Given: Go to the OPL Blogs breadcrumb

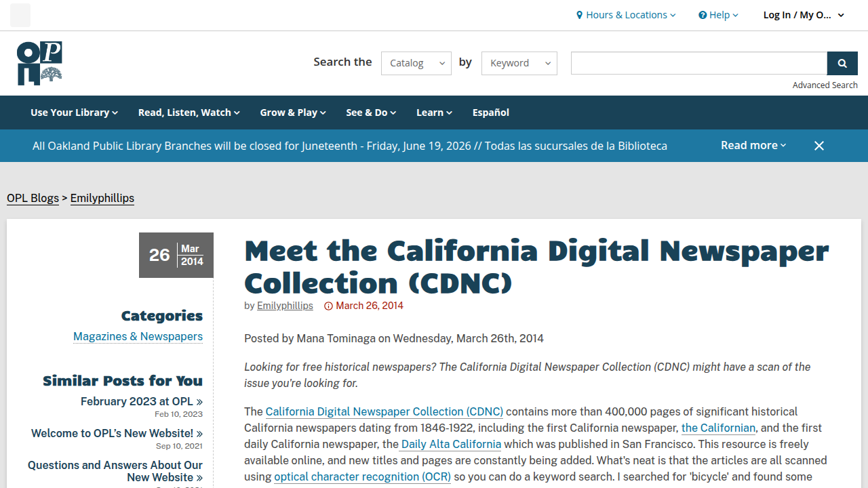Looking at the screenshot, I should (33, 198).
